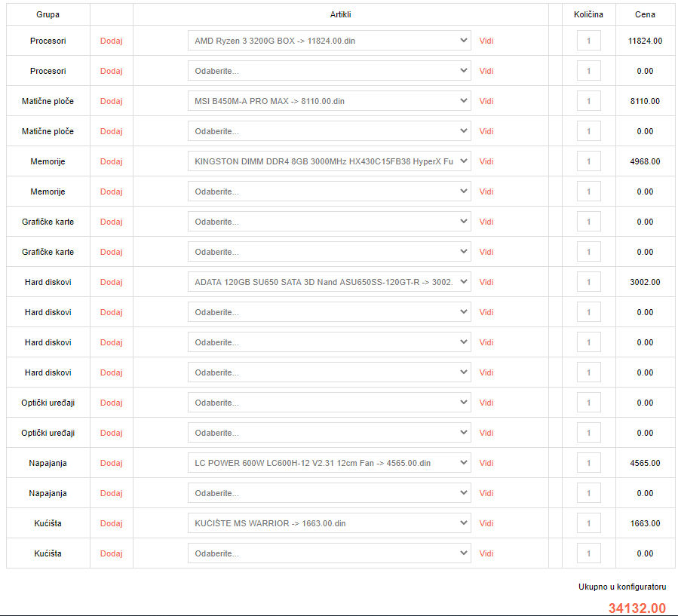678x616 pixels.
Task: Click Dodaj in the LC POWER 600W row
Action: [x=111, y=463]
